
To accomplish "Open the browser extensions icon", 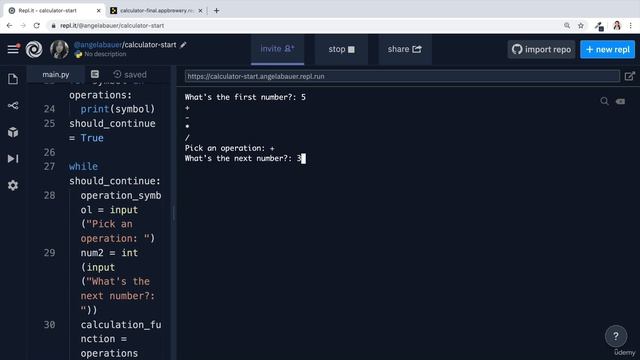I will coord(599,26).
